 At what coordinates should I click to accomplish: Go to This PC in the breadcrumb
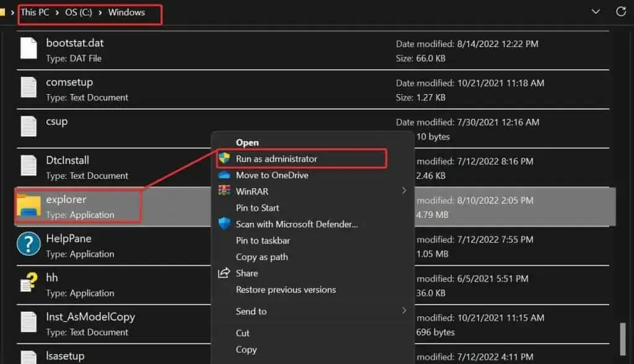[35, 12]
